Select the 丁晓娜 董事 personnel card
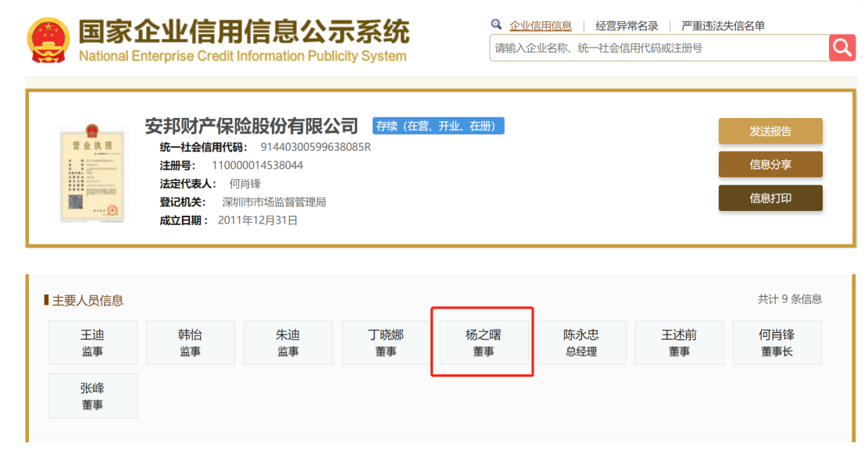The width and height of the screenshot is (868, 454). [x=386, y=343]
